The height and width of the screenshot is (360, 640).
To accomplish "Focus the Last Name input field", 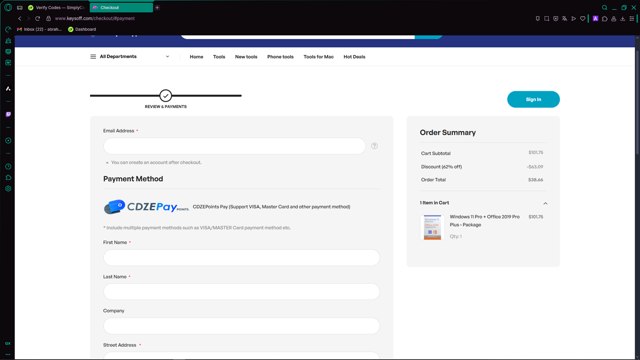I will pos(242,292).
